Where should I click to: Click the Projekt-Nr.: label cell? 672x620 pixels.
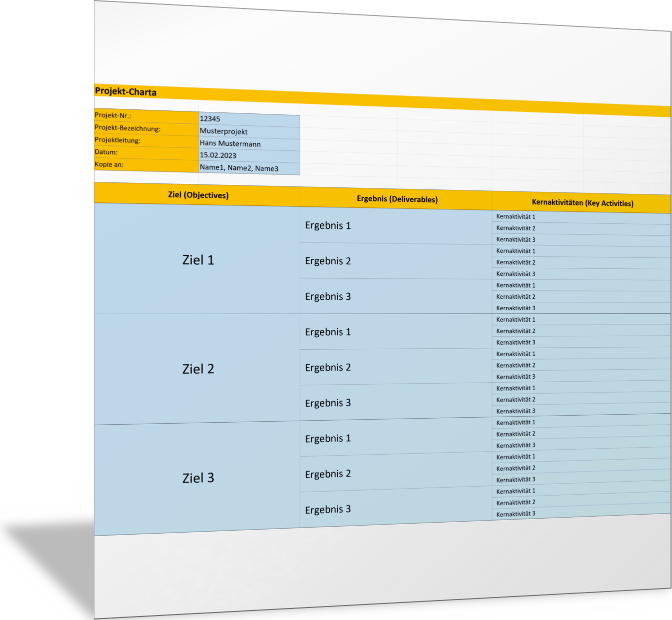coord(146,116)
